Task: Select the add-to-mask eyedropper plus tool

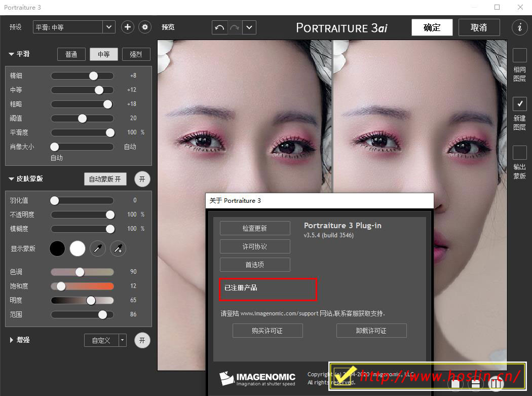Action: [118, 248]
